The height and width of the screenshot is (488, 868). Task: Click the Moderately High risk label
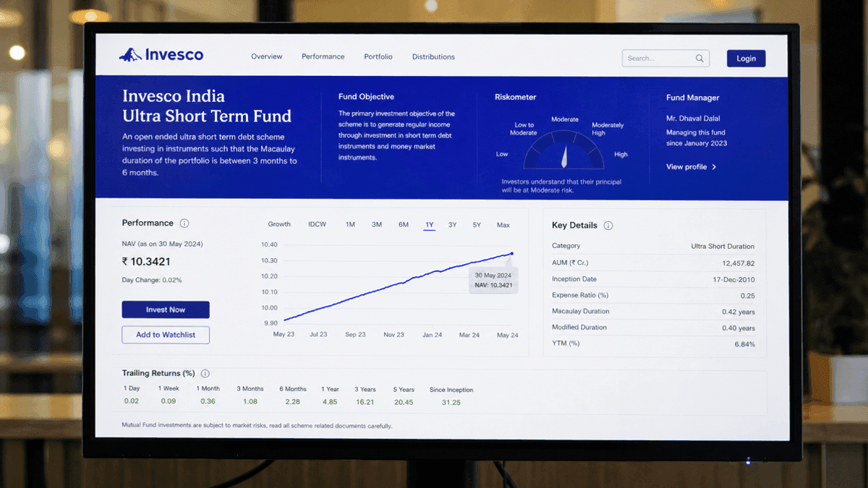[x=608, y=129]
